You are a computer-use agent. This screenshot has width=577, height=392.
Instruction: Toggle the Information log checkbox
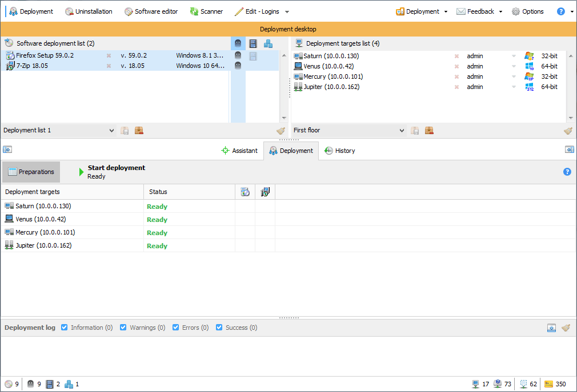(x=65, y=328)
